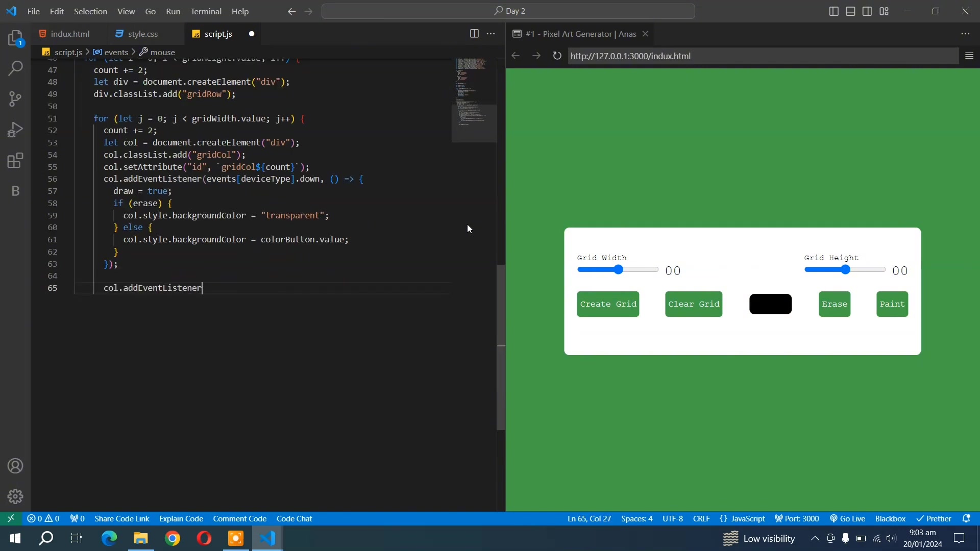Screen dimensions: 980x551
Task: Open notifications bell in status bar
Action: tap(967, 519)
